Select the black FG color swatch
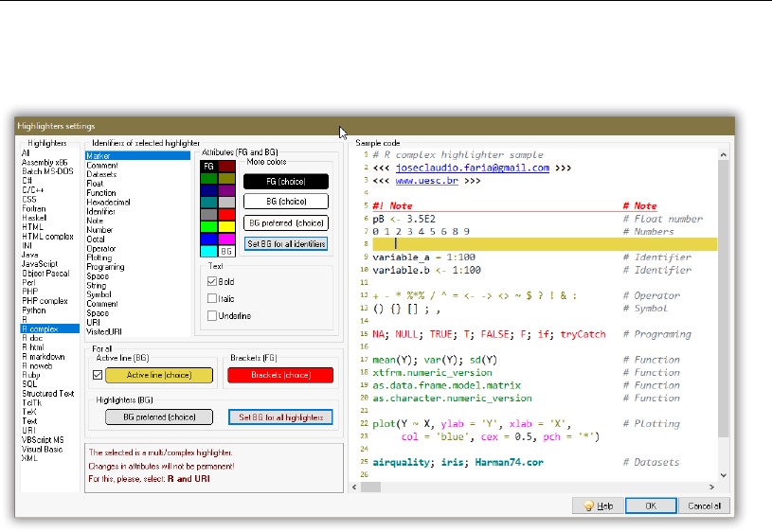This screenshot has height=532, width=772. coord(209,166)
